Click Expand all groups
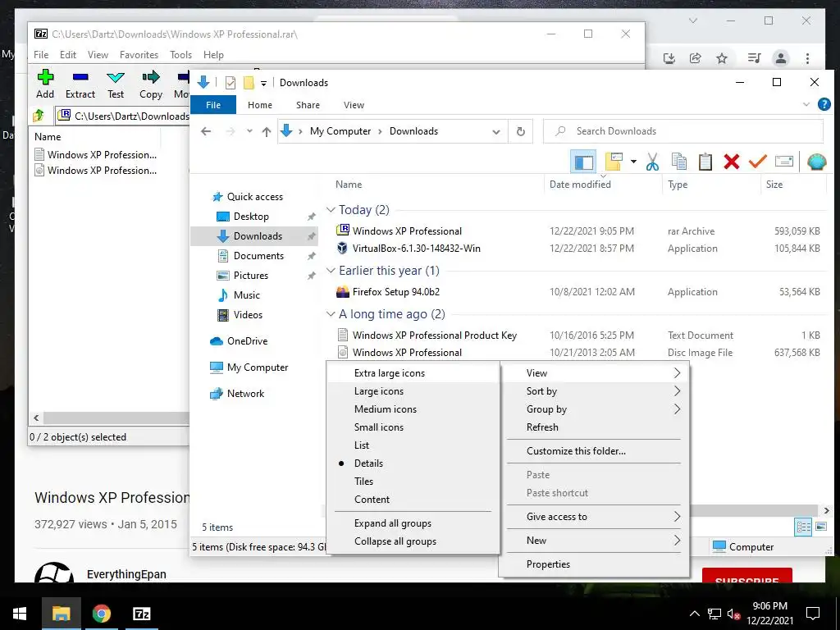Viewport: 840px width, 630px height. click(413, 523)
